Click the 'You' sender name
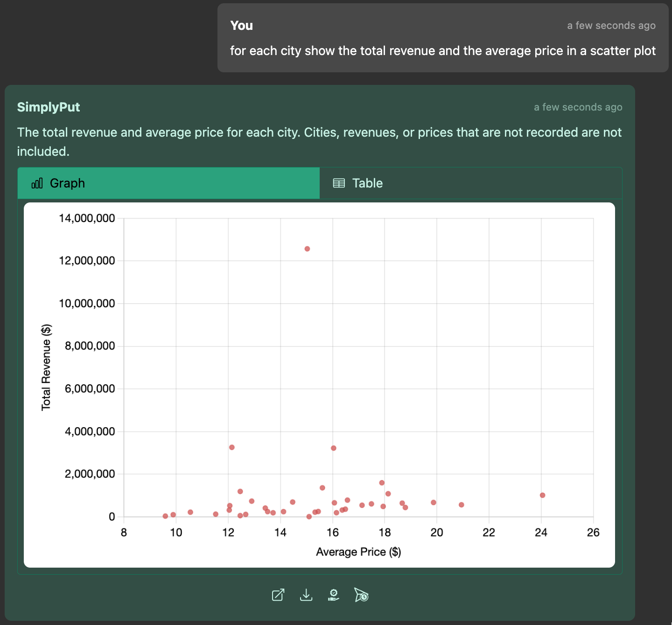 point(242,25)
